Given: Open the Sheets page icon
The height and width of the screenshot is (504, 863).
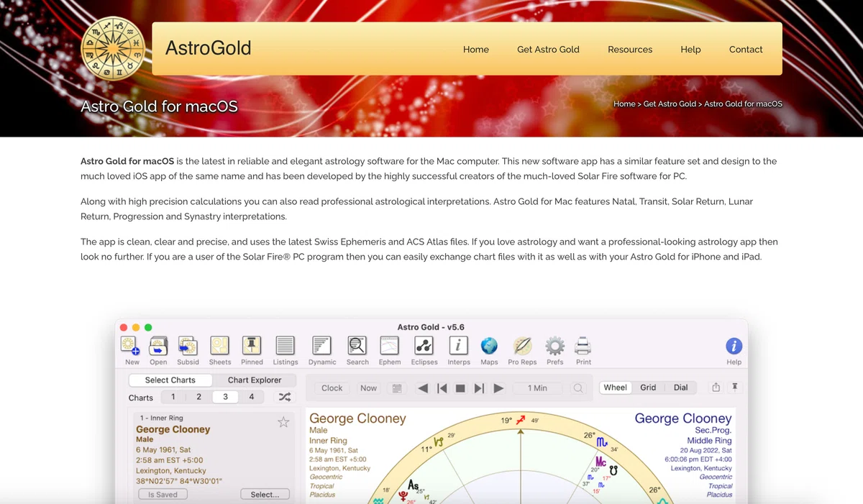Looking at the screenshot, I should 220,347.
